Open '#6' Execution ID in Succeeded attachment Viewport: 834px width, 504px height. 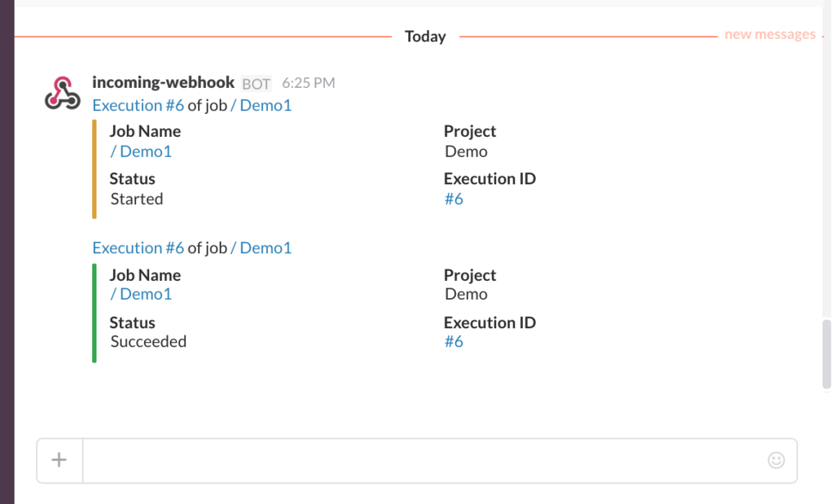pos(454,341)
